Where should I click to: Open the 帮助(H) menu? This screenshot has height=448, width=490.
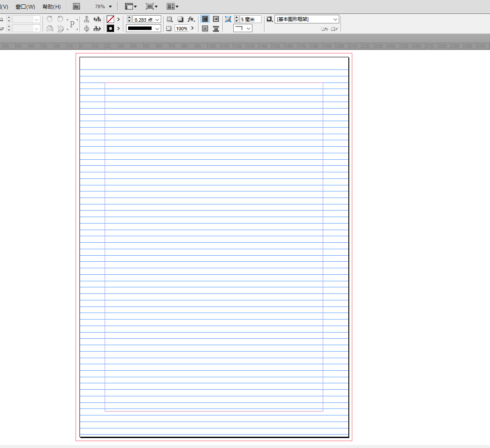[x=52, y=7]
